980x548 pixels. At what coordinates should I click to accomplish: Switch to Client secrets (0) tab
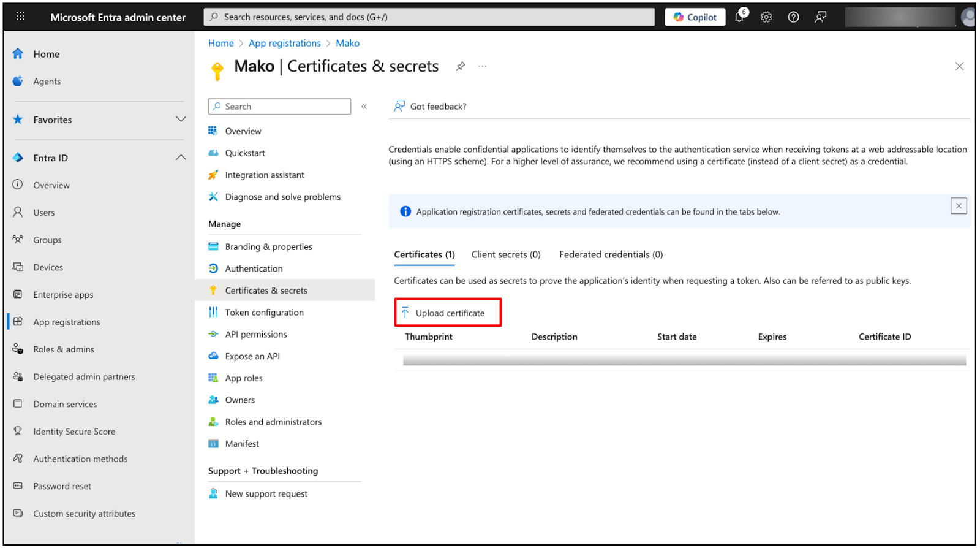coord(506,254)
